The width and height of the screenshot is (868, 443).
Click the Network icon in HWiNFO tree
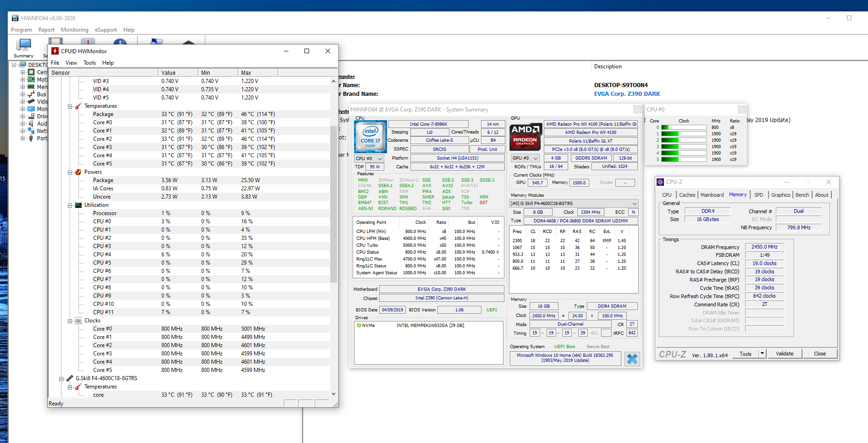[x=31, y=131]
